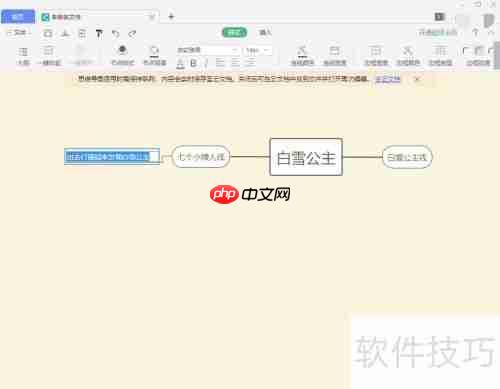Click the window count icon at top right
Viewport: 500px width, 389px height.
[x=440, y=16]
